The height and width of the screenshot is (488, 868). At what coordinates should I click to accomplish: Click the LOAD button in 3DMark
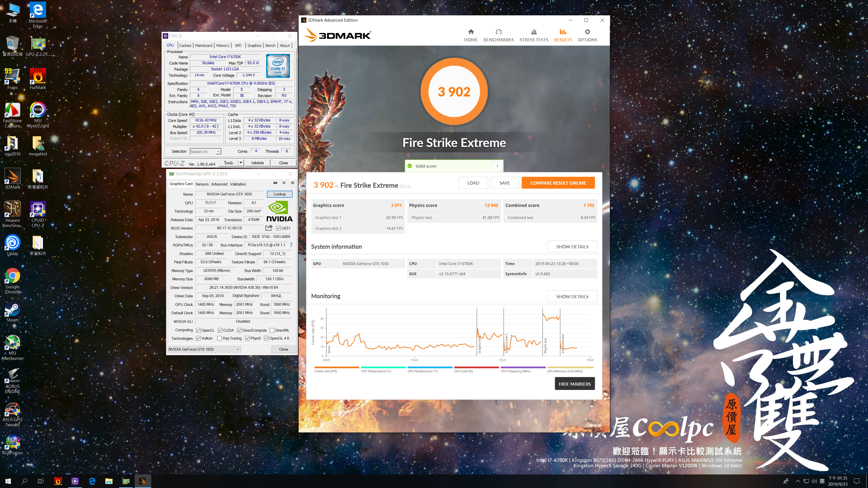tap(473, 183)
